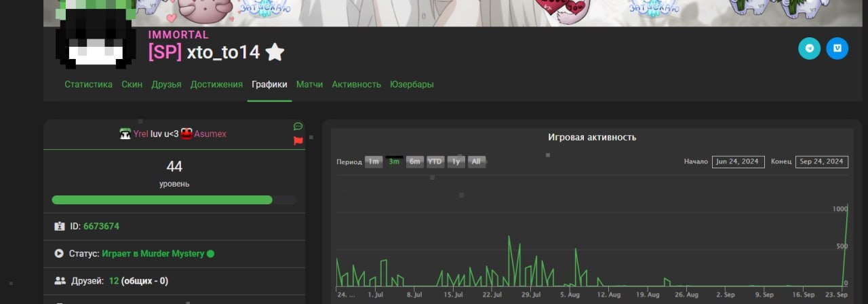
Task: Click the red Asumex player head icon
Action: point(186,134)
